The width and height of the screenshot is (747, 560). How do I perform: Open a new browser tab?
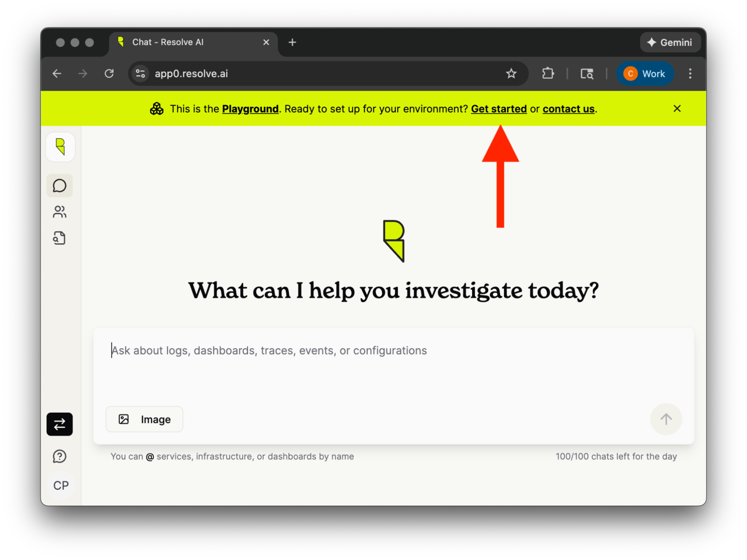[293, 42]
